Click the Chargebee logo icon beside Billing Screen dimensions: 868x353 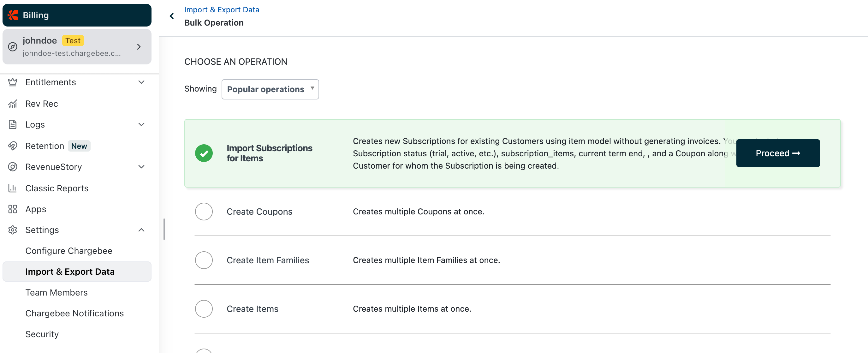pyautogui.click(x=13, y=15)
